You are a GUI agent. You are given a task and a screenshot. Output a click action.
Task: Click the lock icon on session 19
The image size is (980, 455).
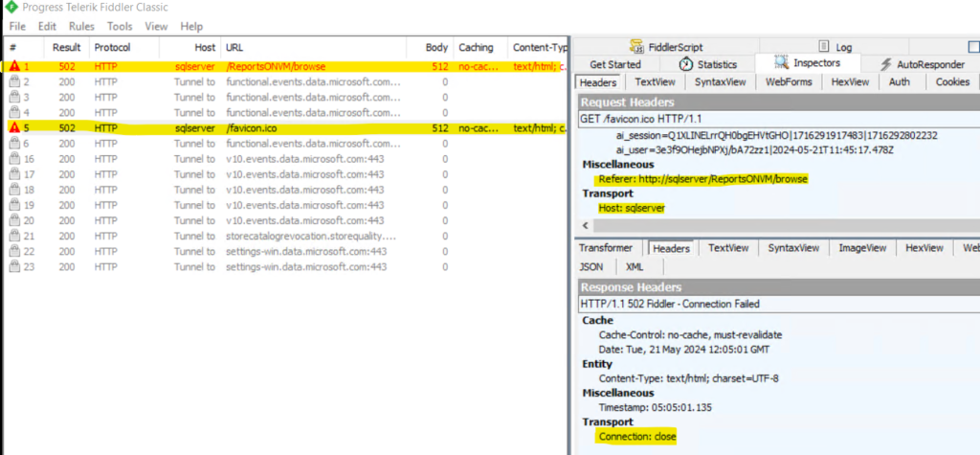(x=14, y=205)
